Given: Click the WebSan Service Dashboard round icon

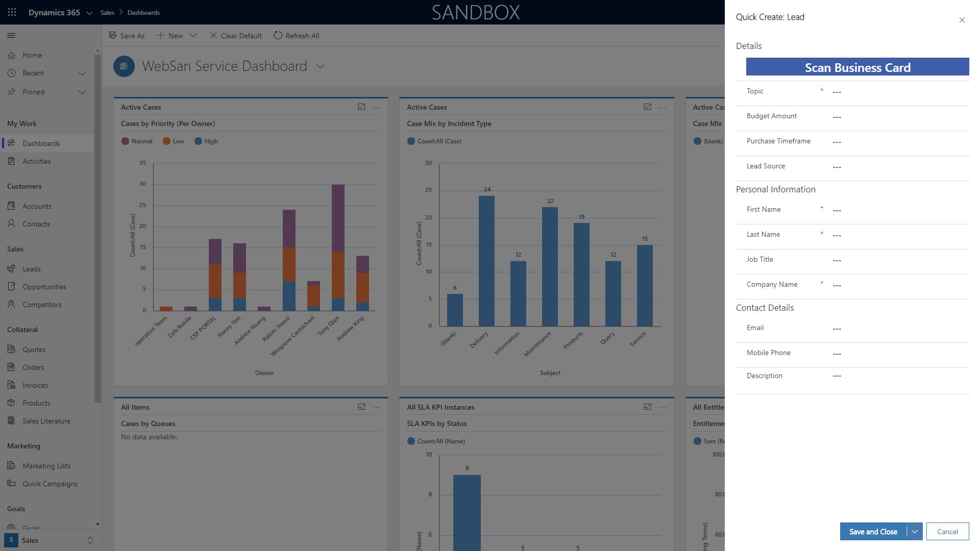Looking at the screenshot, I should click(x=124, y=66).
